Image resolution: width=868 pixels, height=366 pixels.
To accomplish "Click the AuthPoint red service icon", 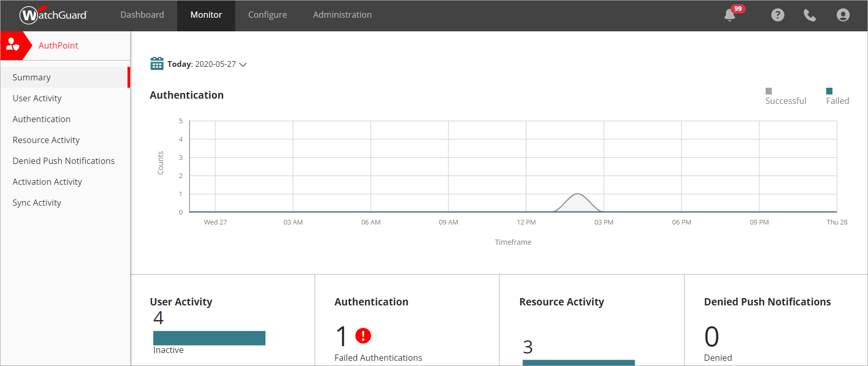I will tap(13, 45).
